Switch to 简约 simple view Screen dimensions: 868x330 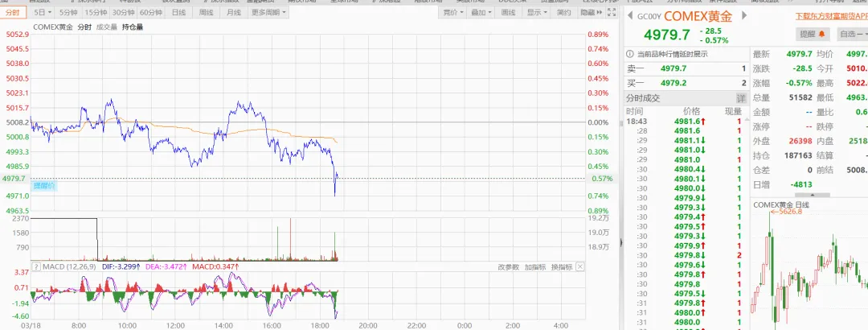coord(564,12)
